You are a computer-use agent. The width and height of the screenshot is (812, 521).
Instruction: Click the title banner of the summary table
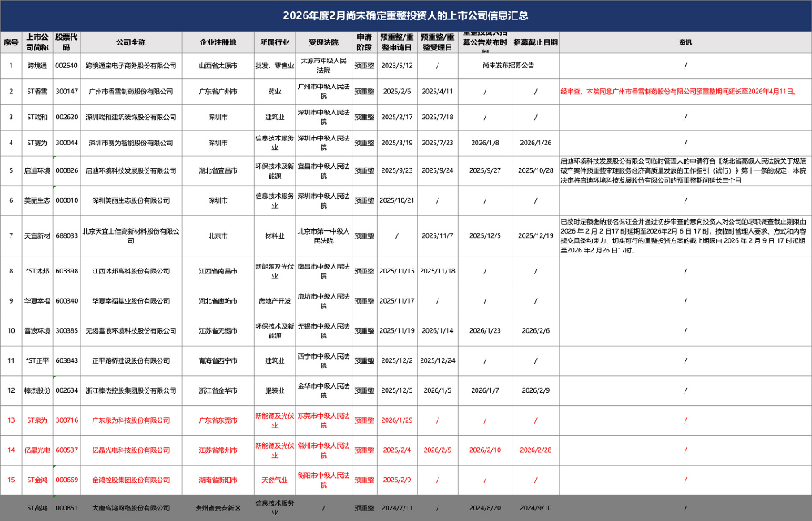click(x=405, y=15)
